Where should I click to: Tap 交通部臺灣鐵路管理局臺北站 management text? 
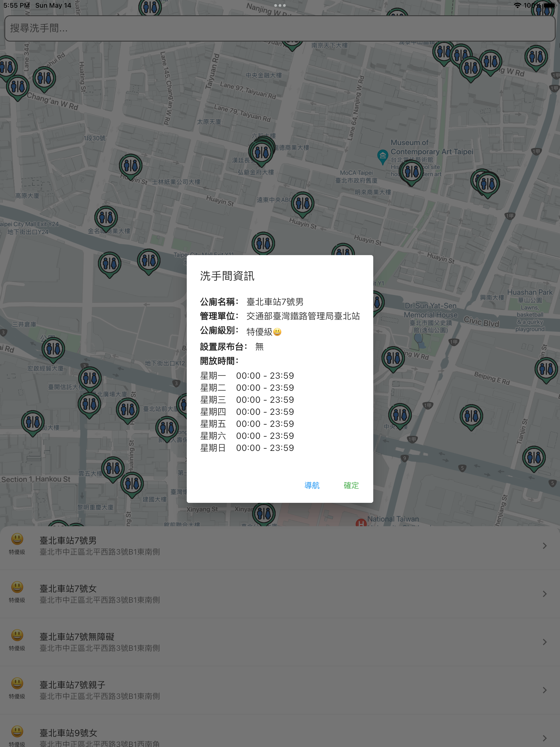pos(303,316)
